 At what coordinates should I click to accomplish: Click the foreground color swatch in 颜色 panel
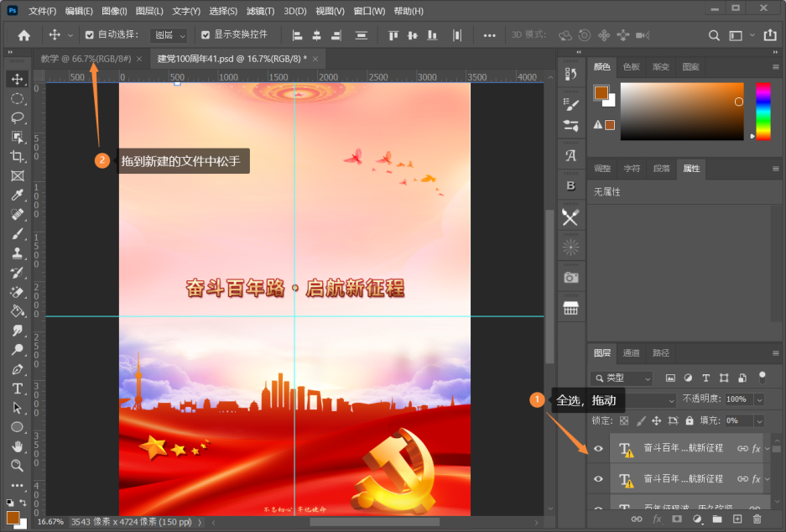pos(601,92)
